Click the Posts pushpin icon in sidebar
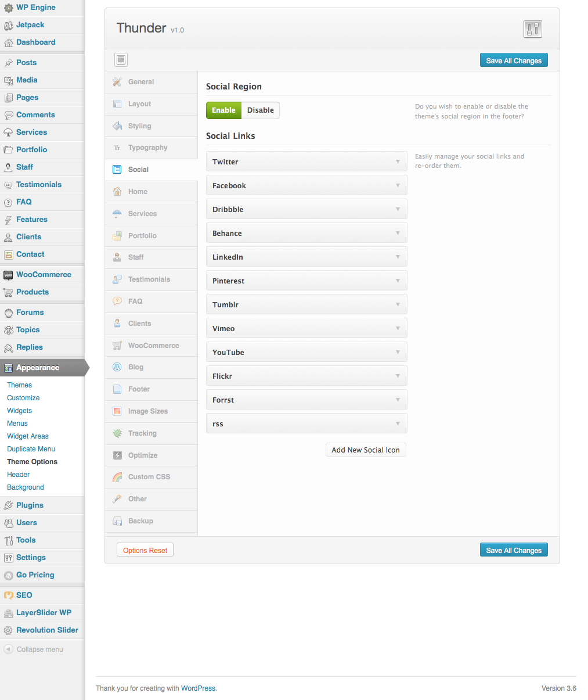 point(9,63)
